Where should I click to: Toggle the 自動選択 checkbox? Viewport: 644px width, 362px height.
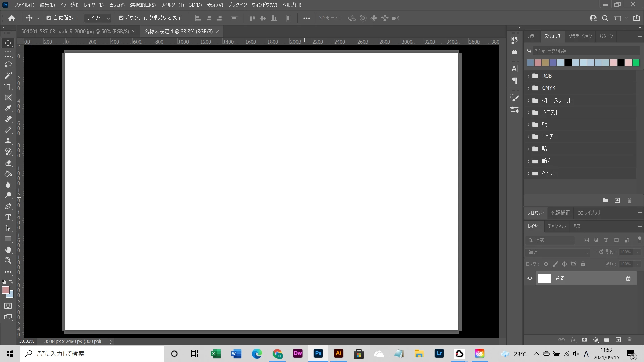(x=49, y=18)
